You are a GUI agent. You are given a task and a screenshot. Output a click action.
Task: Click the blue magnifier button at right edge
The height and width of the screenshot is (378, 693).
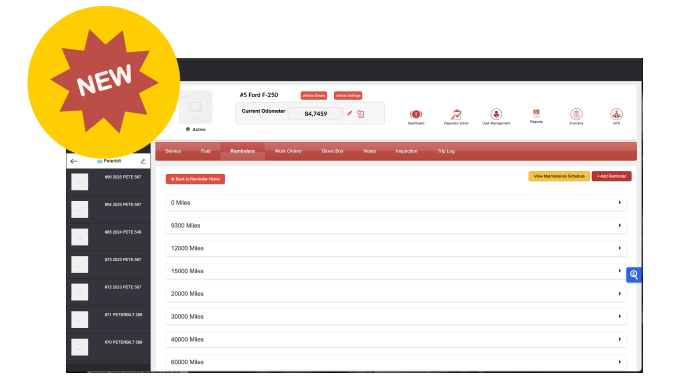tap(634, 275)
